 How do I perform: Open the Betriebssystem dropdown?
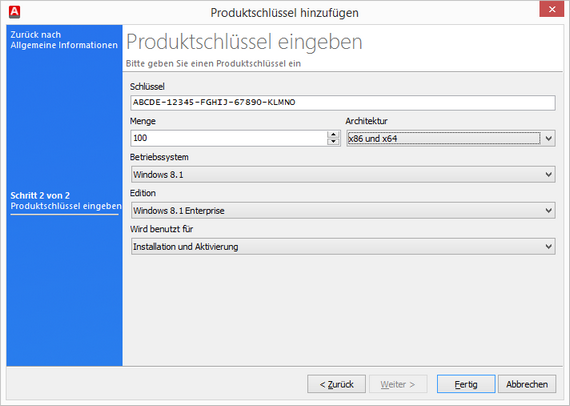(x=342, y=174)
